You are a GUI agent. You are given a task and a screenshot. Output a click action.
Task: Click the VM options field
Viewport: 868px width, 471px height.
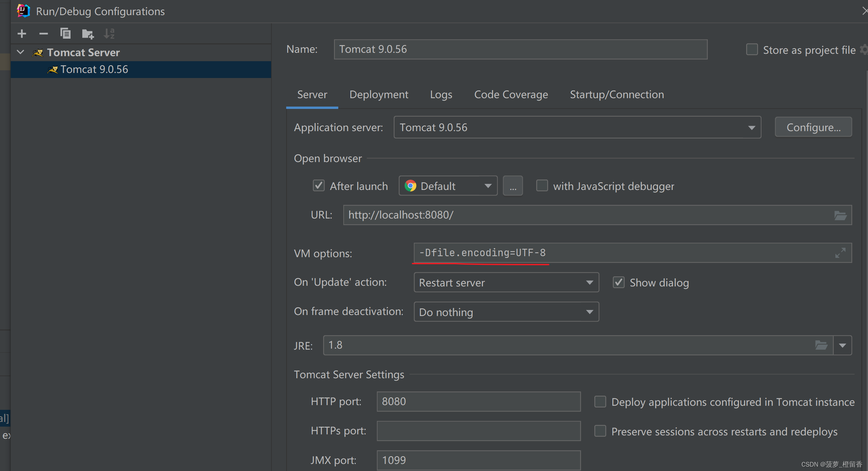click(x=633, y=253)
